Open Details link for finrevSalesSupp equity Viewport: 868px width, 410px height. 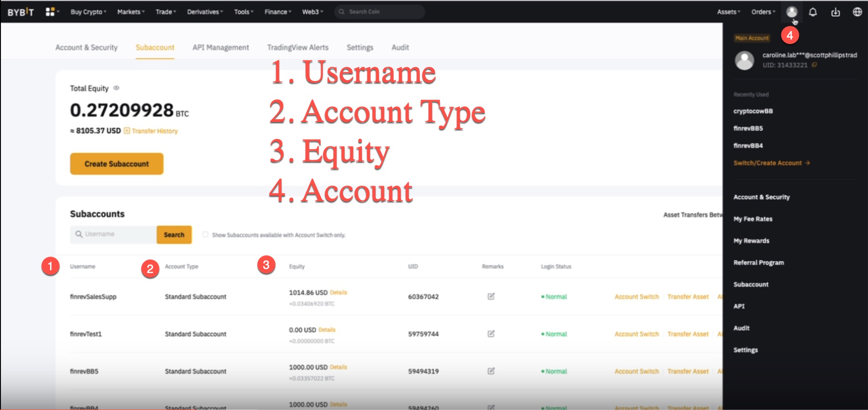pos(338,293)
